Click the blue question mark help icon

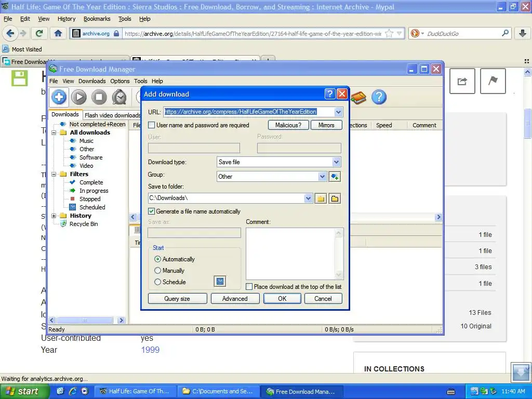click(x=379, y=97)
